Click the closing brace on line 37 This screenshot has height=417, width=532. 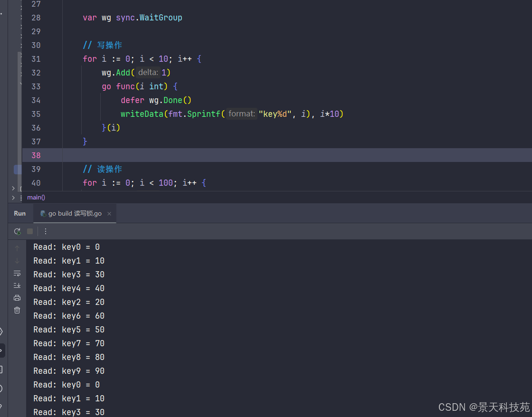(x=85, y=142)
